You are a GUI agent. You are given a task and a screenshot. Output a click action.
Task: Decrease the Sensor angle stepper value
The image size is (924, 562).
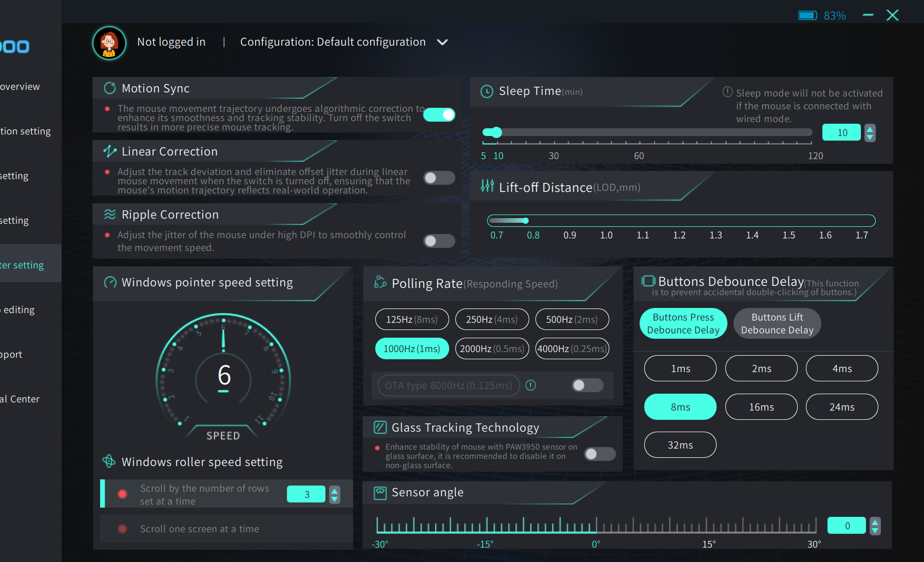[875, 530]
